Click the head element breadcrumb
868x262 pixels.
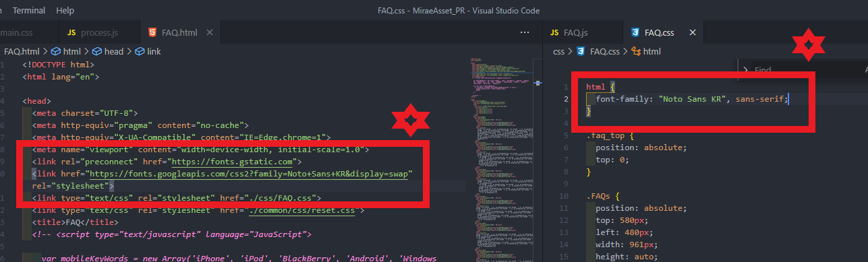coord(107,51)
